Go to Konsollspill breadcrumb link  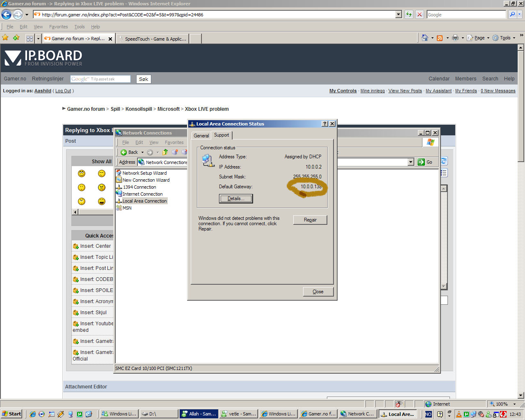(139, 109)
